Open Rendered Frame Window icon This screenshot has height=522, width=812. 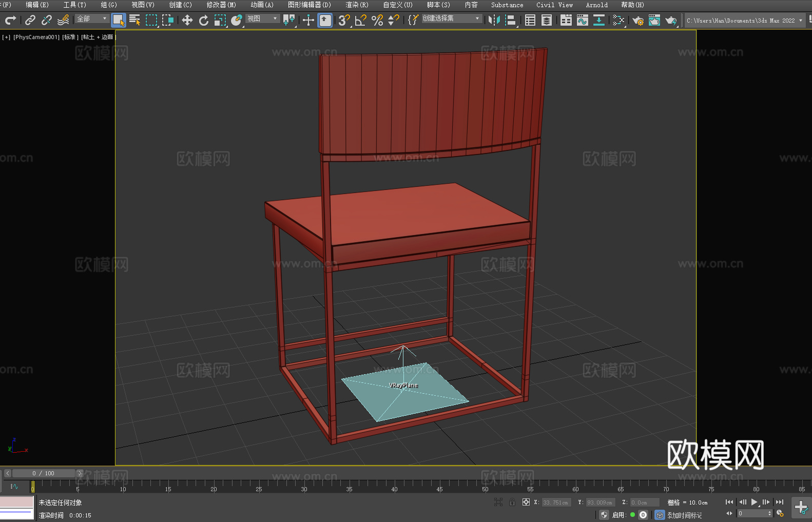click(654, 21)
